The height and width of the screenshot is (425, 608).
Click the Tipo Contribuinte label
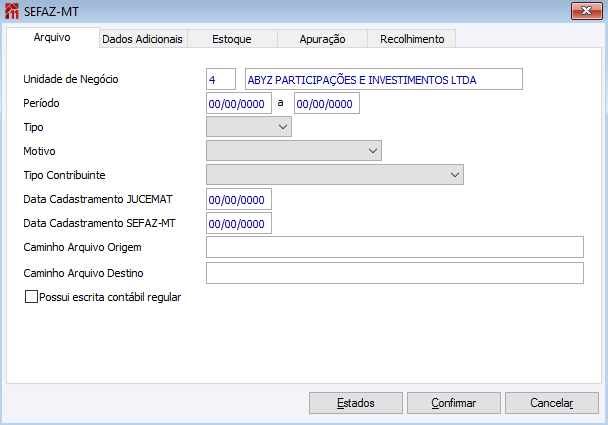tap(64, 175)
